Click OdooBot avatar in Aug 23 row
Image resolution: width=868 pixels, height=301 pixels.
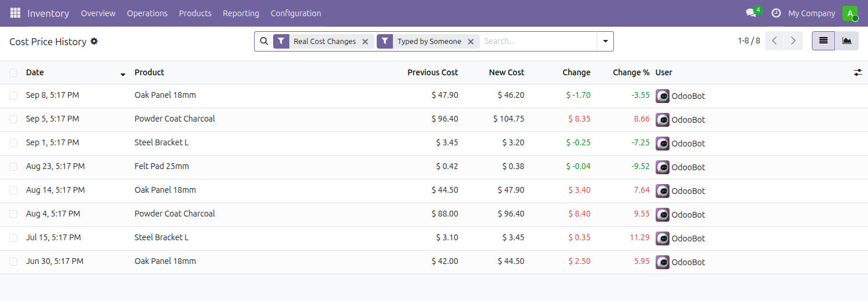[663, 167]
